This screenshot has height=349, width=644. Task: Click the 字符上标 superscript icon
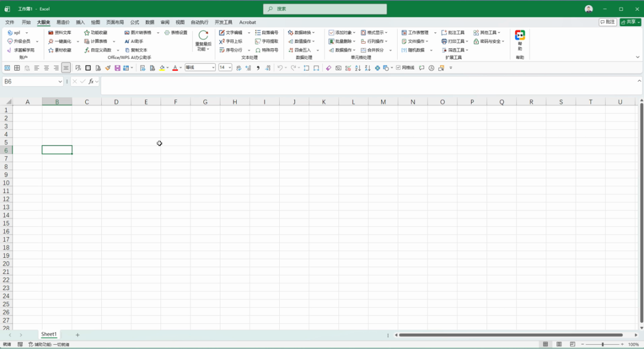tap(222, 42)
